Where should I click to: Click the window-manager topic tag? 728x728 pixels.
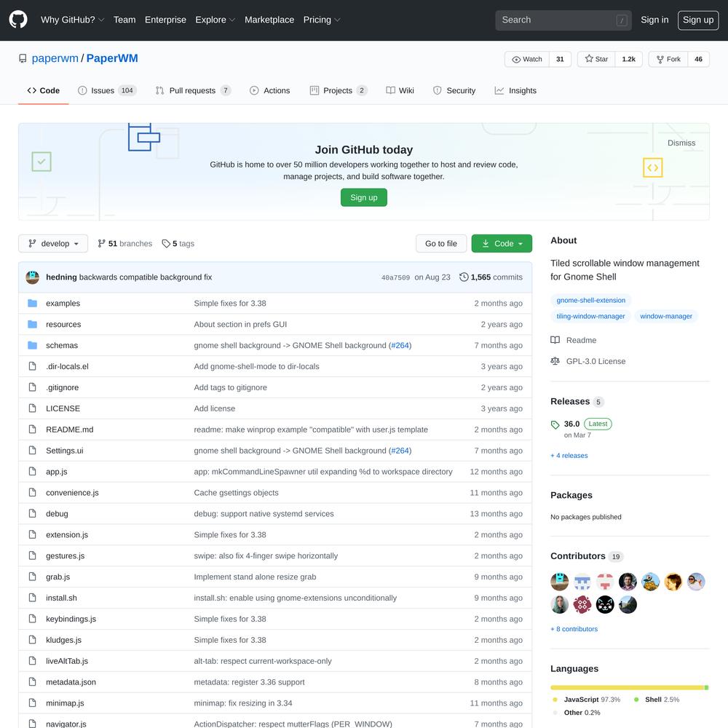666,316
